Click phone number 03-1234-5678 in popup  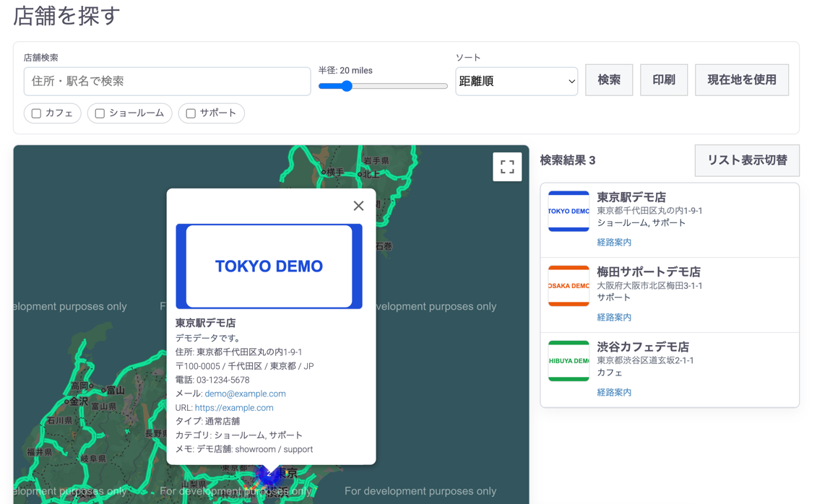point(223,380)
